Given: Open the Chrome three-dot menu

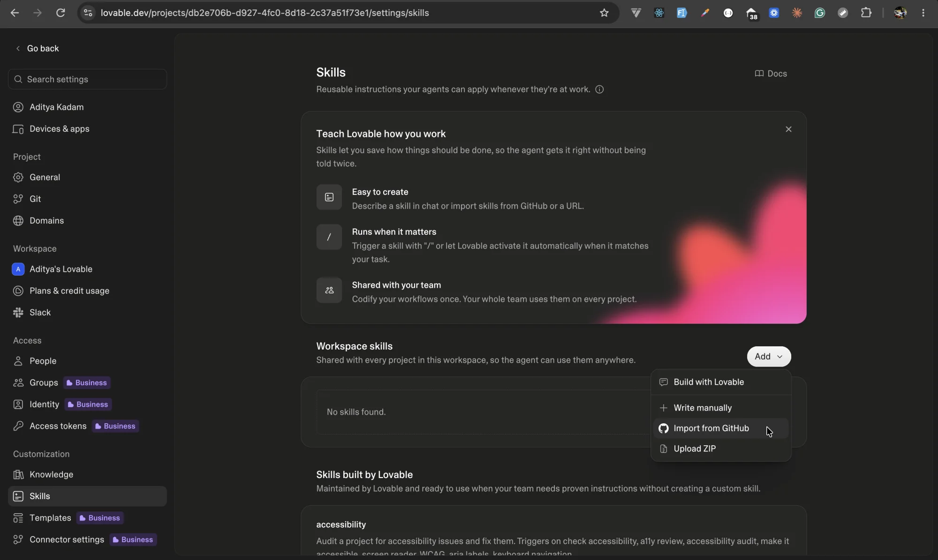Looking at the screenshot, I should 923,13.
